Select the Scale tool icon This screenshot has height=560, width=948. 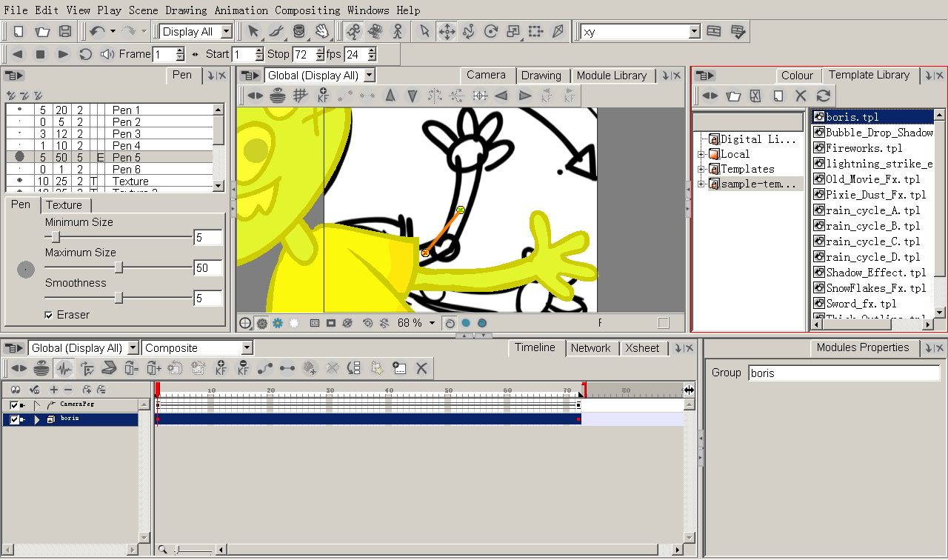coord(513,31)
